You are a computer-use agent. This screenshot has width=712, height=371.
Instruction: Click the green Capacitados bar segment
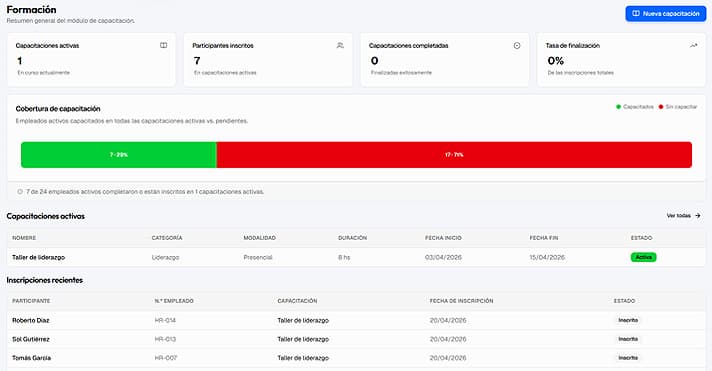119,155
